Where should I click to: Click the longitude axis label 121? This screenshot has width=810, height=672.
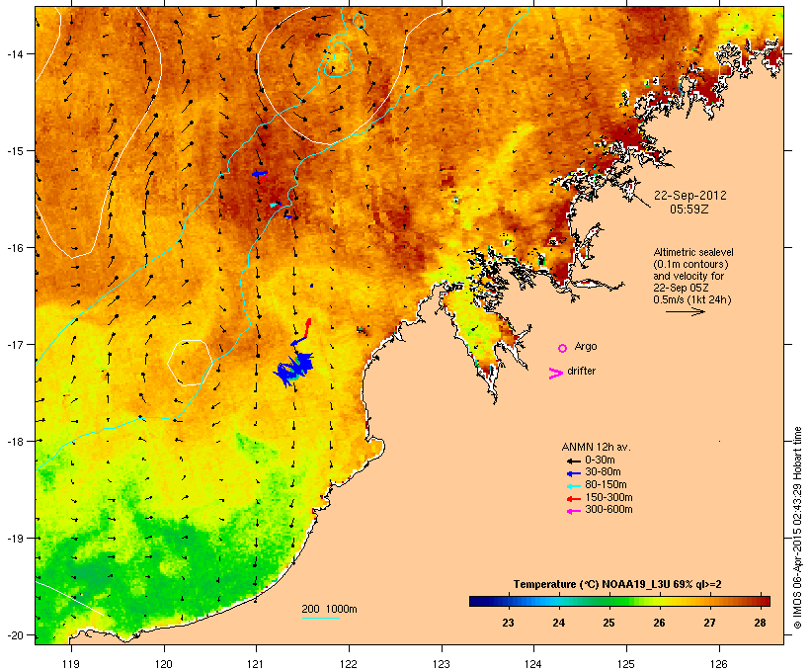256,664
